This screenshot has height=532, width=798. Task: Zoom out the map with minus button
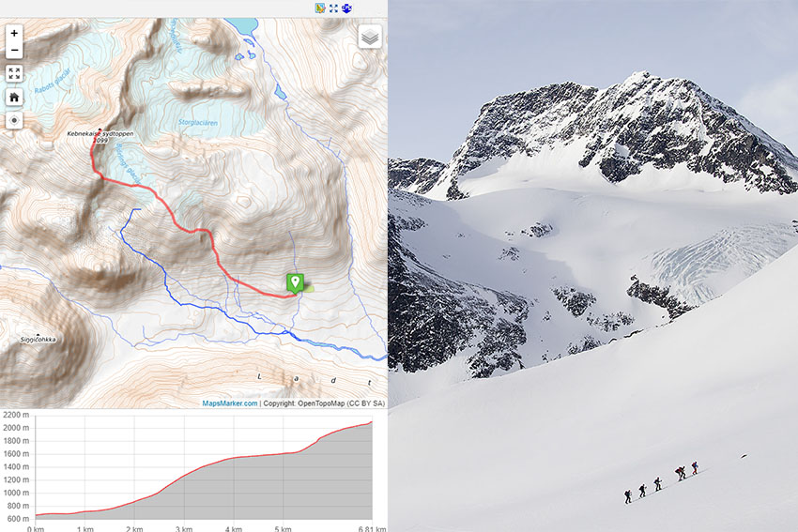point(14,50)
